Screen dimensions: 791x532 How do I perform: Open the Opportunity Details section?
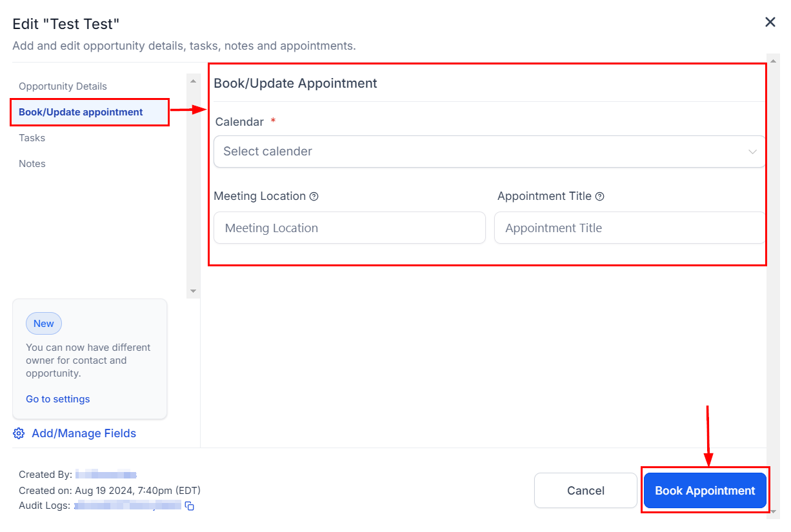[63, 86]
